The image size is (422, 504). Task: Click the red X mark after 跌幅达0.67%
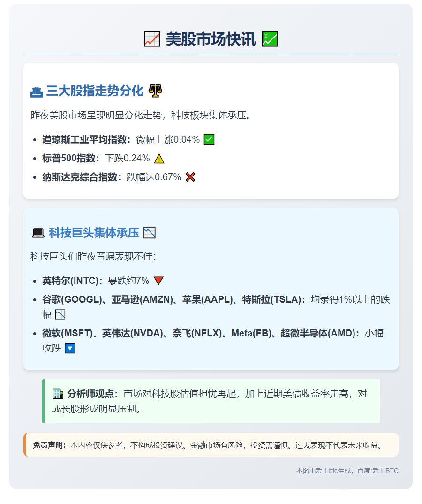[x=190, y=177]
